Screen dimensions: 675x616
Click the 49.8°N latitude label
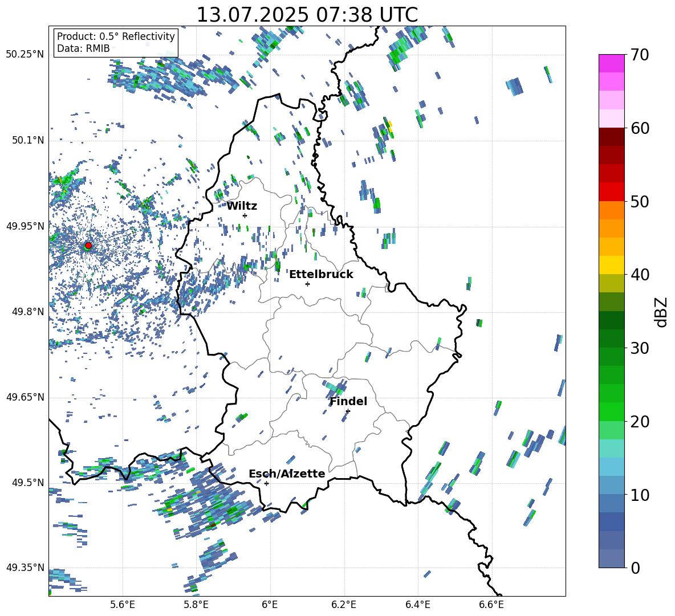point(28,312)
